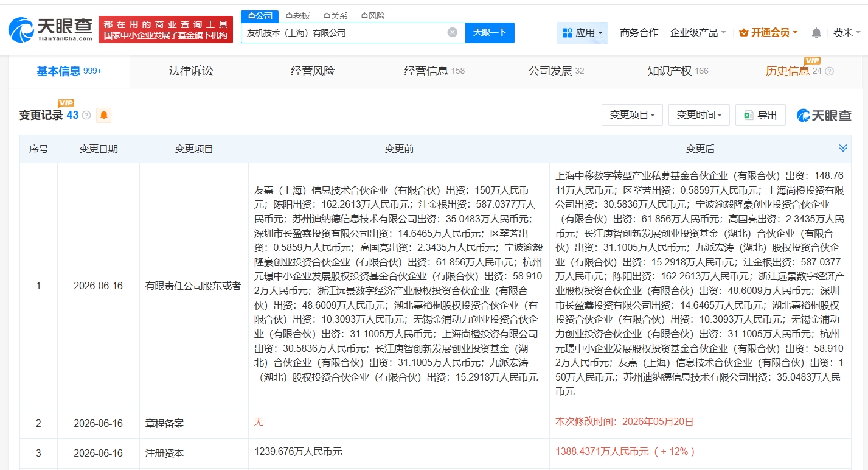Switch to the 法律诉讼 tab

click(191, 71)
